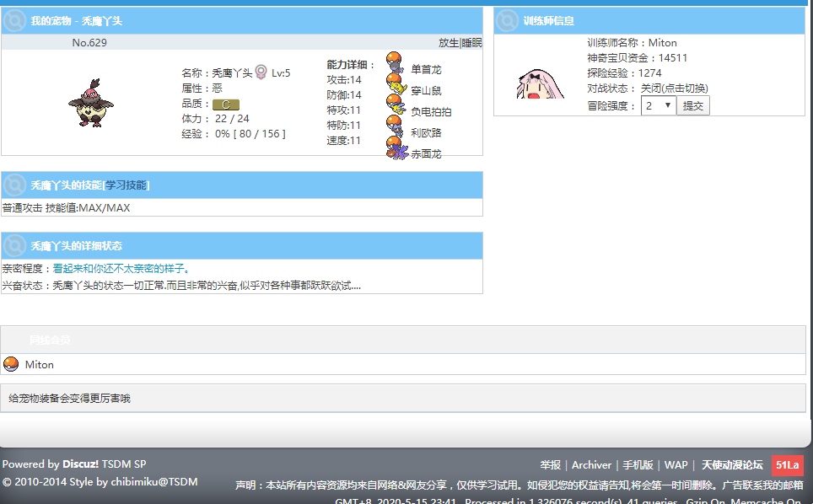Click the 赤面龙 party Pokémon icon
This screenshot has height=504, width=813.
(x=397, y=147)
